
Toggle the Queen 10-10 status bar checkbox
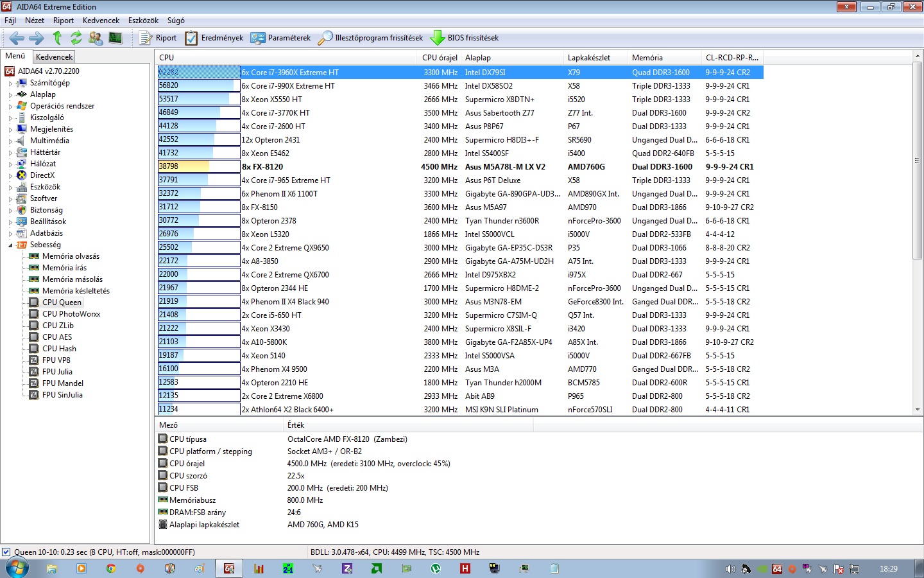(x=6, y=552)
